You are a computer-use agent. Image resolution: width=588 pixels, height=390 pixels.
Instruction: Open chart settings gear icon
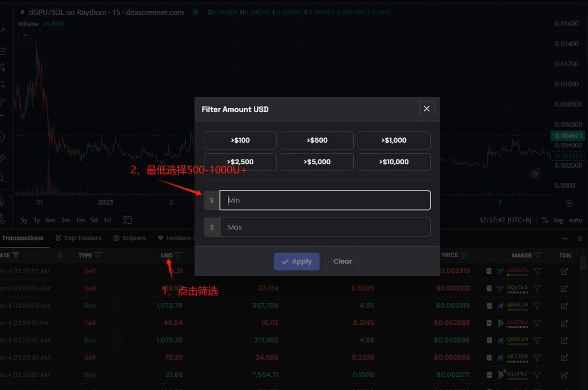pos(569,203)
